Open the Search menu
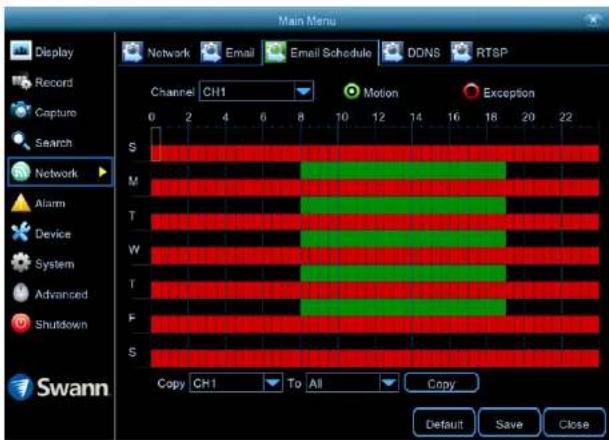This screenshot has height=440, width=609. 54,143
